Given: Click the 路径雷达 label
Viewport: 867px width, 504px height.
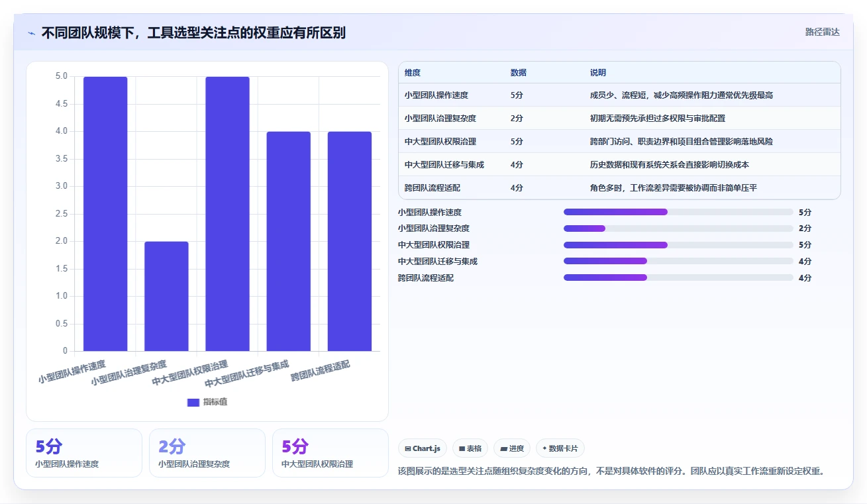Looking at the screenshot, I should coord(822,32).
